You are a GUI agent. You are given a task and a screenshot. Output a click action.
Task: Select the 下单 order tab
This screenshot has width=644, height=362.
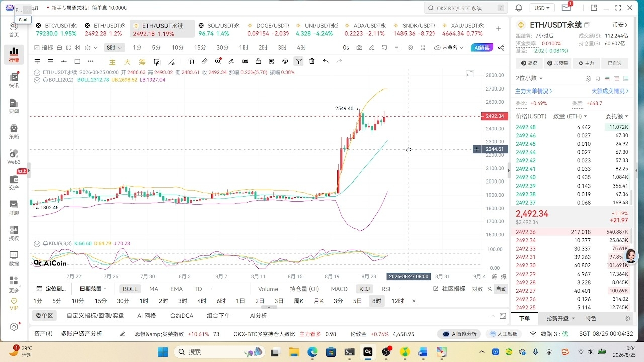pos(525,318)
